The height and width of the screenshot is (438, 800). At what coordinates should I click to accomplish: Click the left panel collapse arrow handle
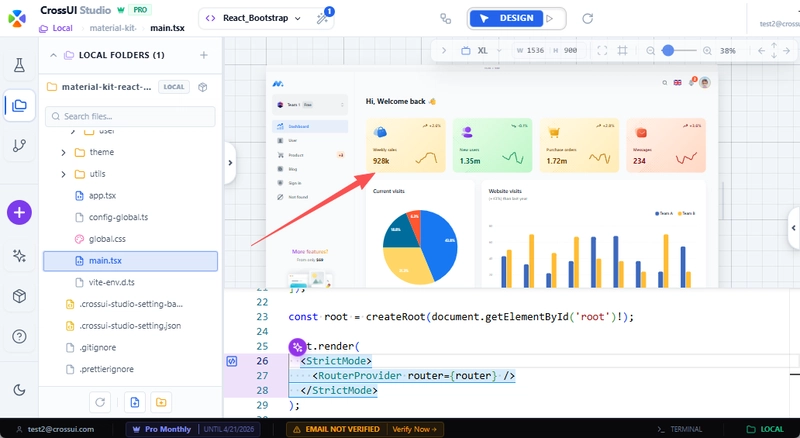click(230, 163)
